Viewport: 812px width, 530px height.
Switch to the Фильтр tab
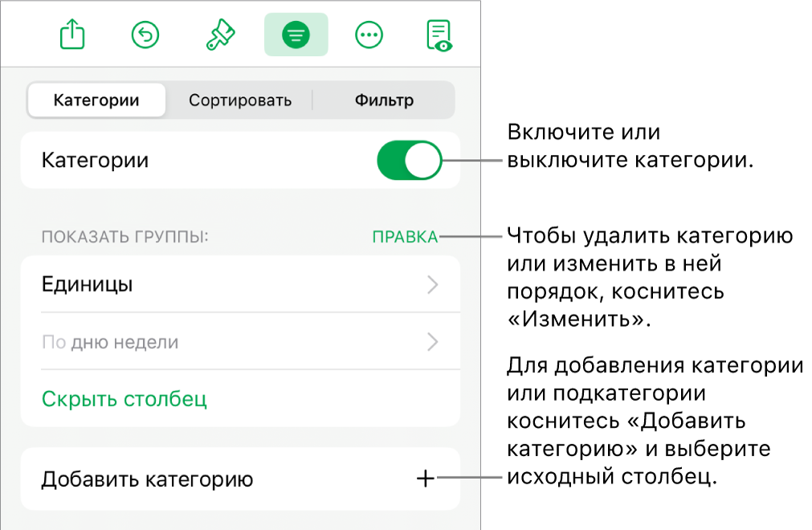(384, 100)
